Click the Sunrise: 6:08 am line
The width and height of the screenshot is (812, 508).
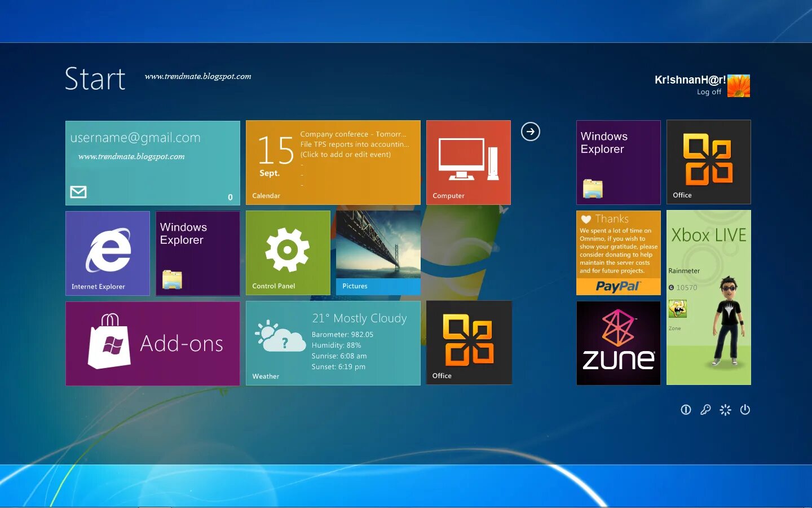click(339, 356)
